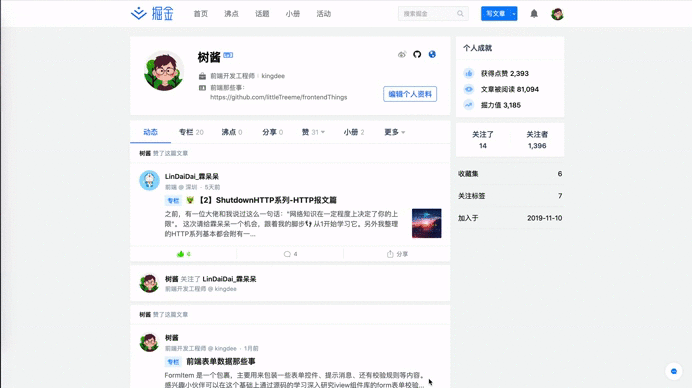
Task: Go to the 沸点 nav item
Action: pos(231,14)
